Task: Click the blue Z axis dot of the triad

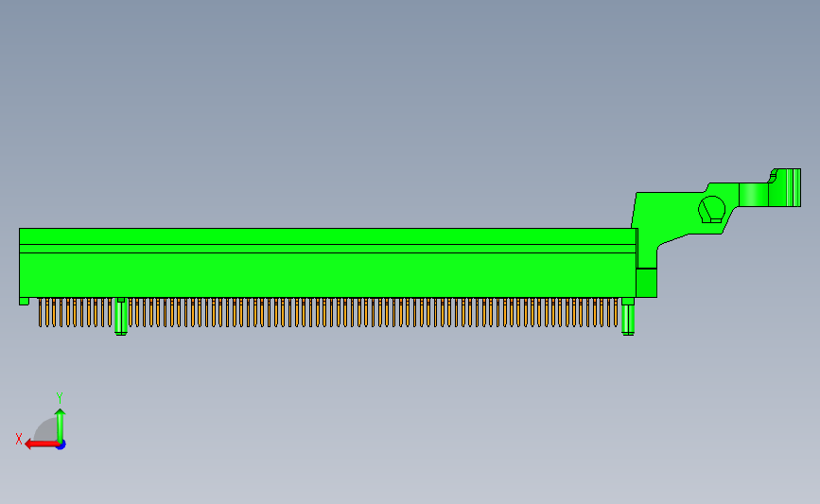Action: pyautogui.click(x=61, y=444)
